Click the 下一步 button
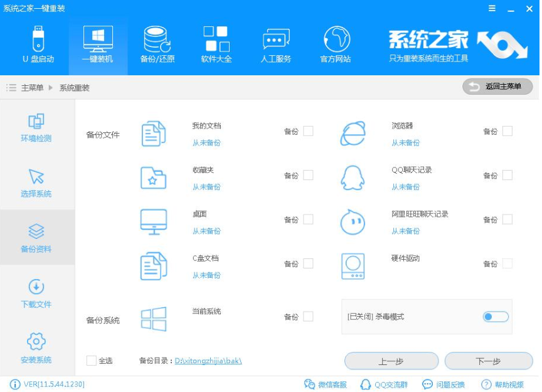The width and height of the screenshot is (542, 392). point(488,361)
